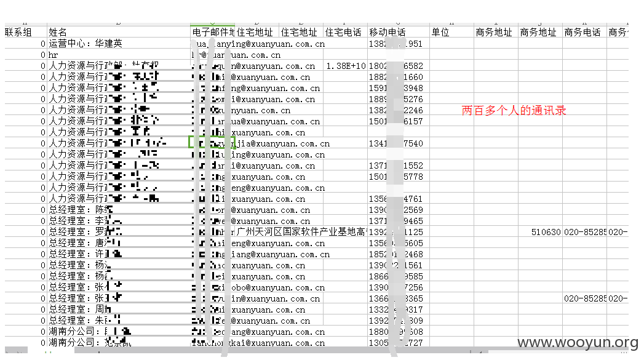
Task: Select the 联系组 header cell
Action: pos(25,32)
